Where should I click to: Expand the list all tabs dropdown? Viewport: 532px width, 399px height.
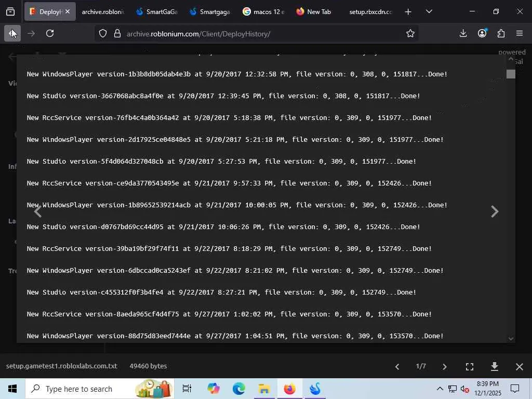coord(429,12)
